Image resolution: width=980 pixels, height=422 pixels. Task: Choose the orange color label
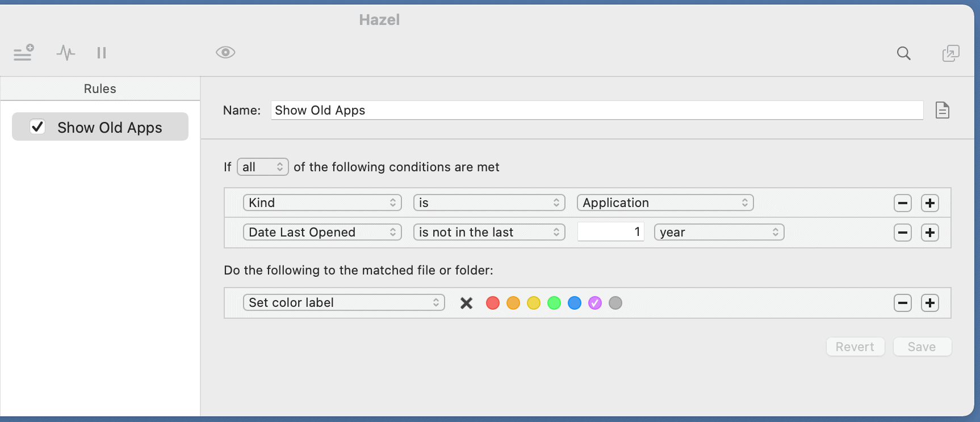(513, 303)
